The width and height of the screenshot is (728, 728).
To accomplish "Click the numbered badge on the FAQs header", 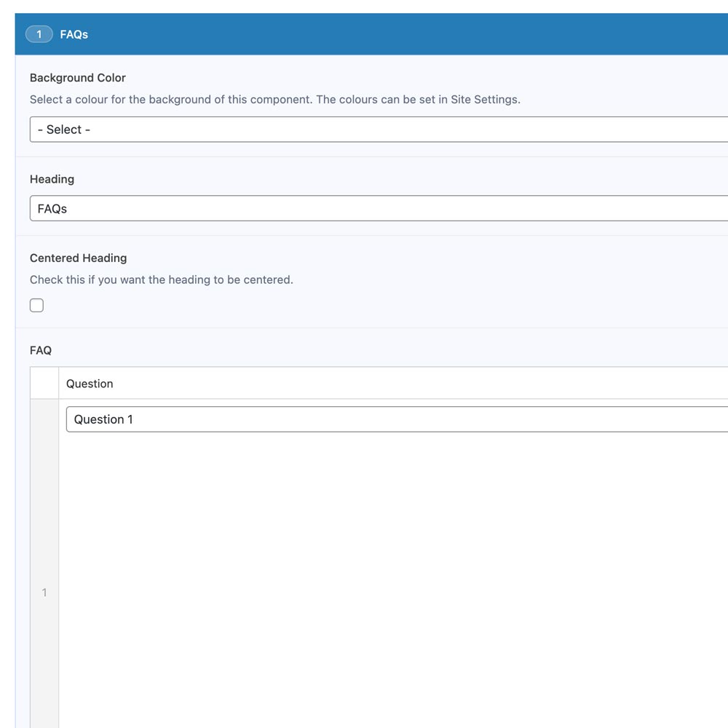I will pos(39,33).
